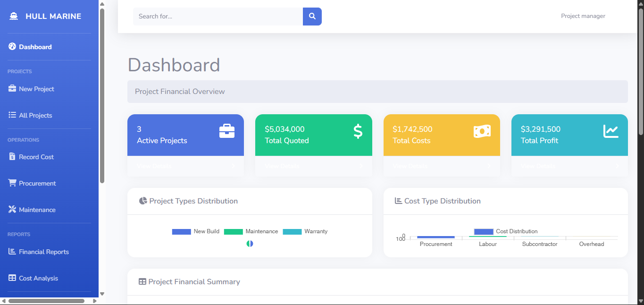644x305 pixels.
Task: Select the Record Cost icon in sidebar
Action: 12,156
